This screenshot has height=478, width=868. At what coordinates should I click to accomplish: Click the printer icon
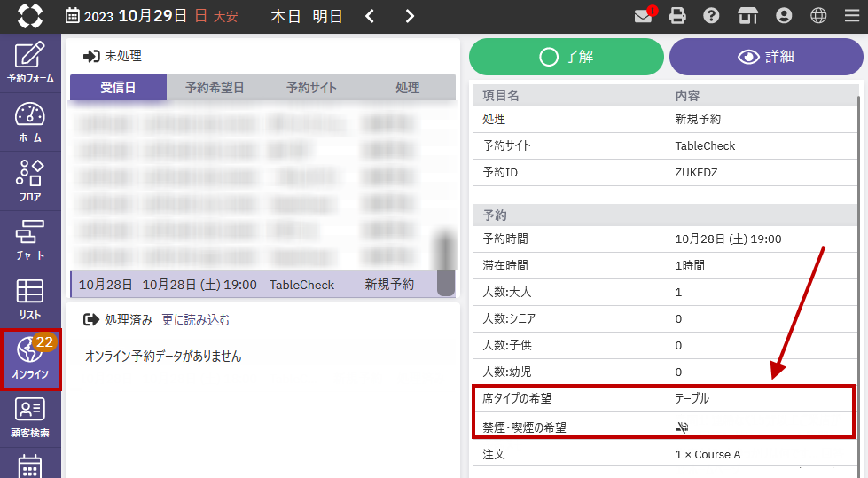[x=678, y=16]
